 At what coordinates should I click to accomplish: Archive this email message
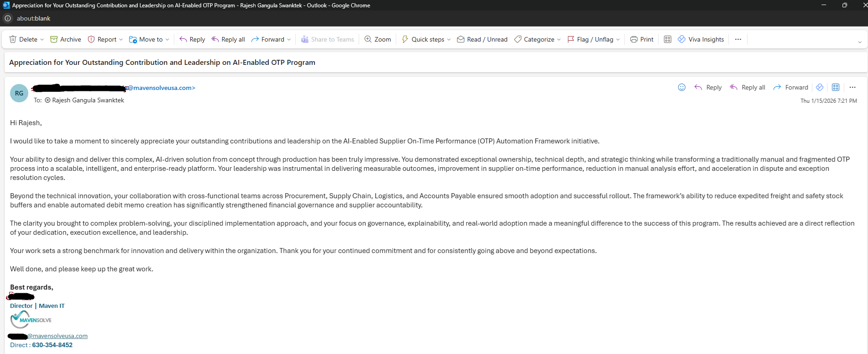(65, 39)
